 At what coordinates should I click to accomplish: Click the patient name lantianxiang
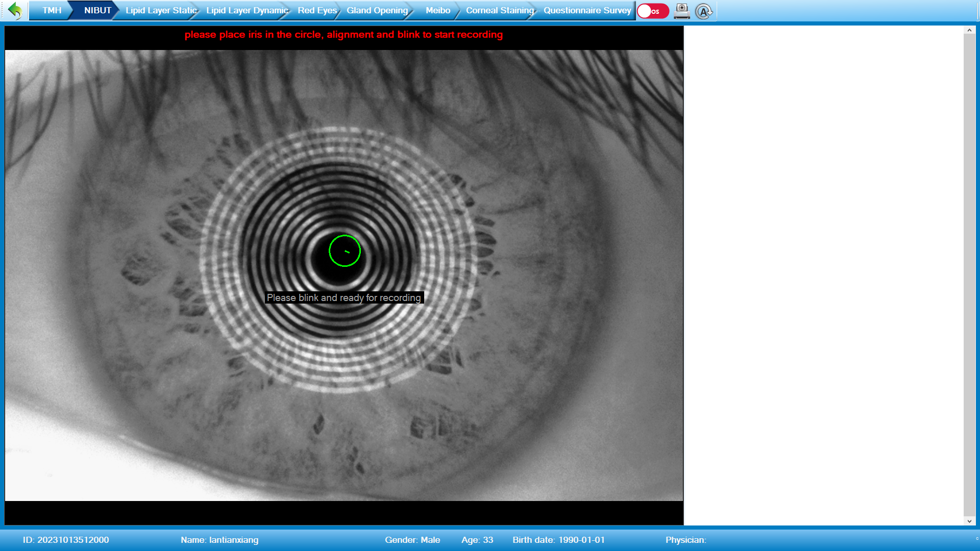click(219, 539)
